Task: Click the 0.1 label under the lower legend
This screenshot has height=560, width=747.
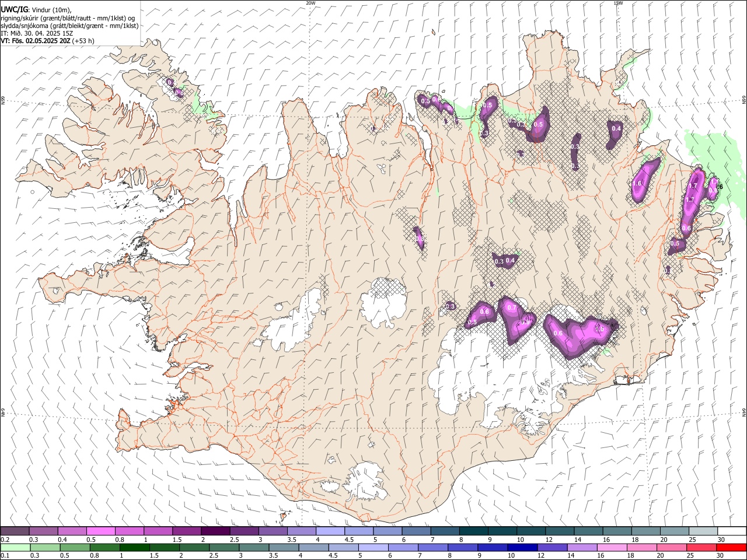Action: (x=5, y=556)
